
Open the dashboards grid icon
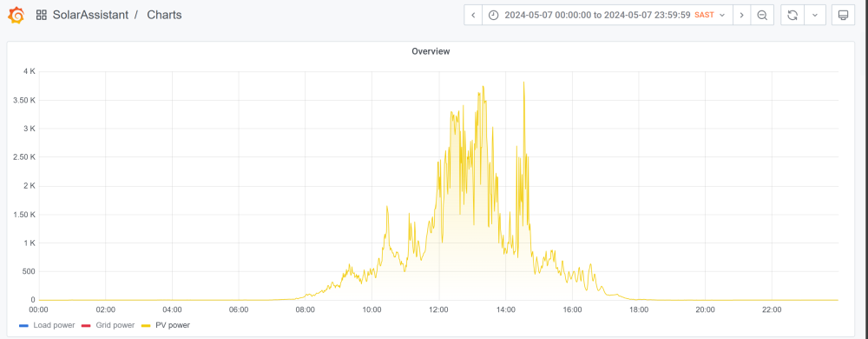click(41, 15)
